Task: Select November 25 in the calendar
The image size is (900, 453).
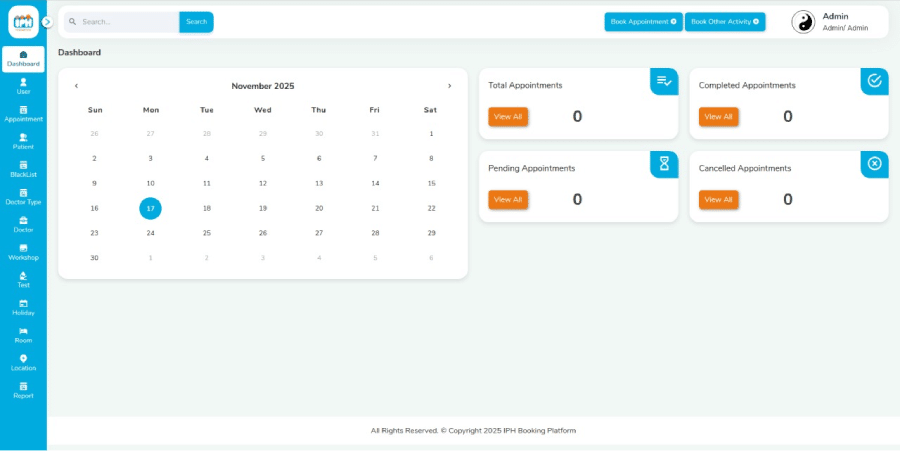Action: [x=207, y=233]
